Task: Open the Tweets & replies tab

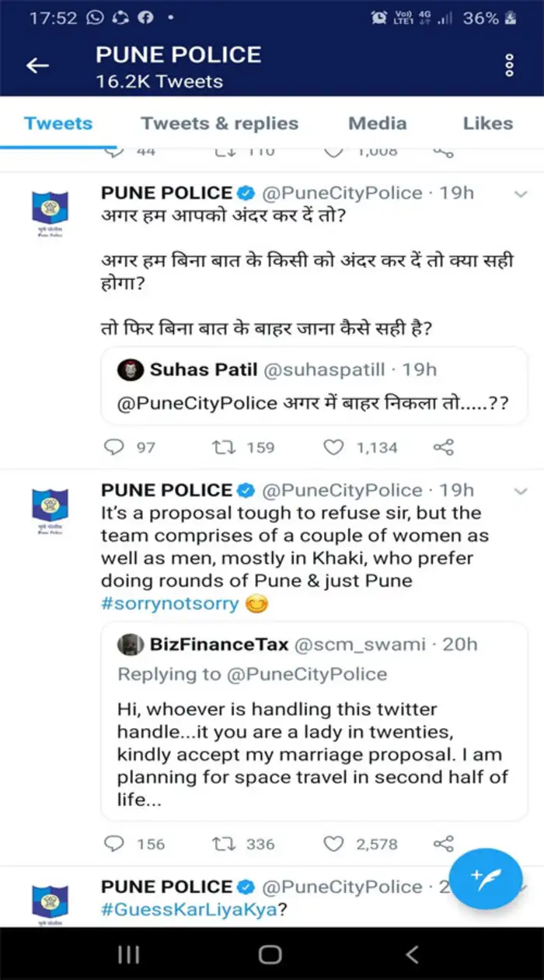Action: pyautogui.click(x=219, y=123)
